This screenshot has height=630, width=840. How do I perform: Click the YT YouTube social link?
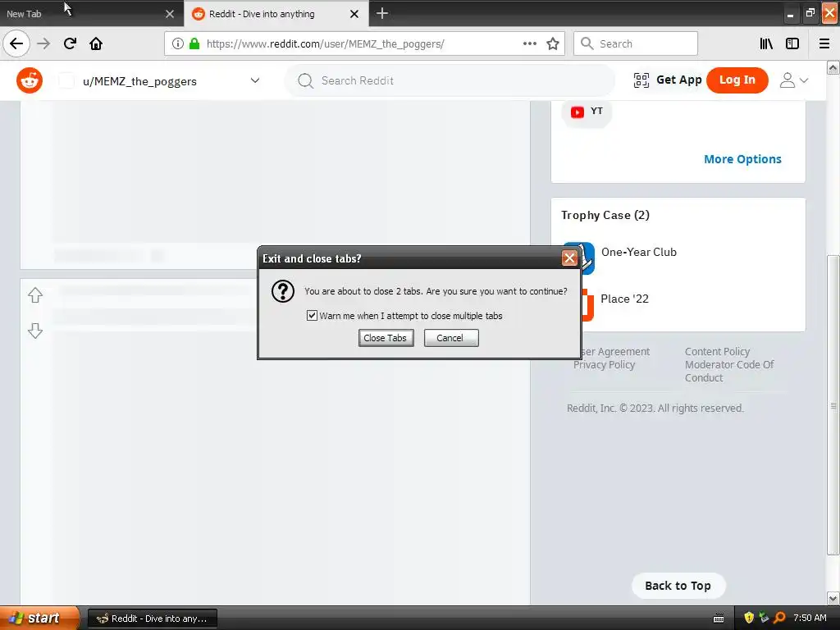pyautogui.click(x=587, y=112)
